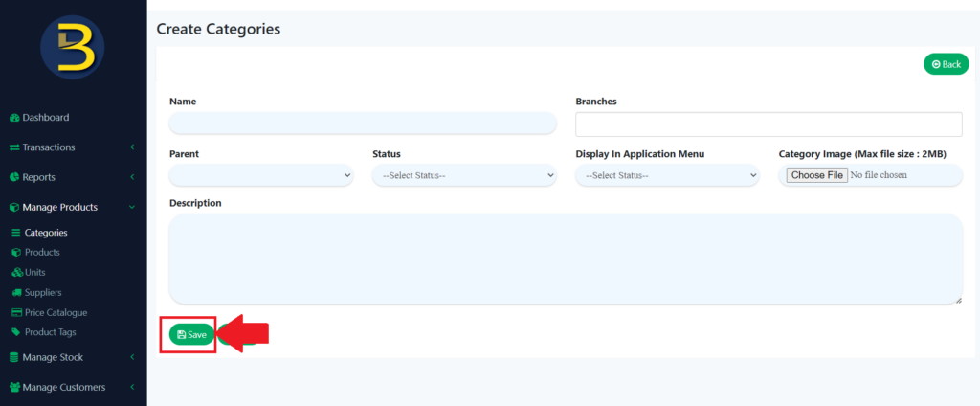The height and width of the screenshot is (406, 980).
Task: Click the company logo at top left
Action: [73, 48]
